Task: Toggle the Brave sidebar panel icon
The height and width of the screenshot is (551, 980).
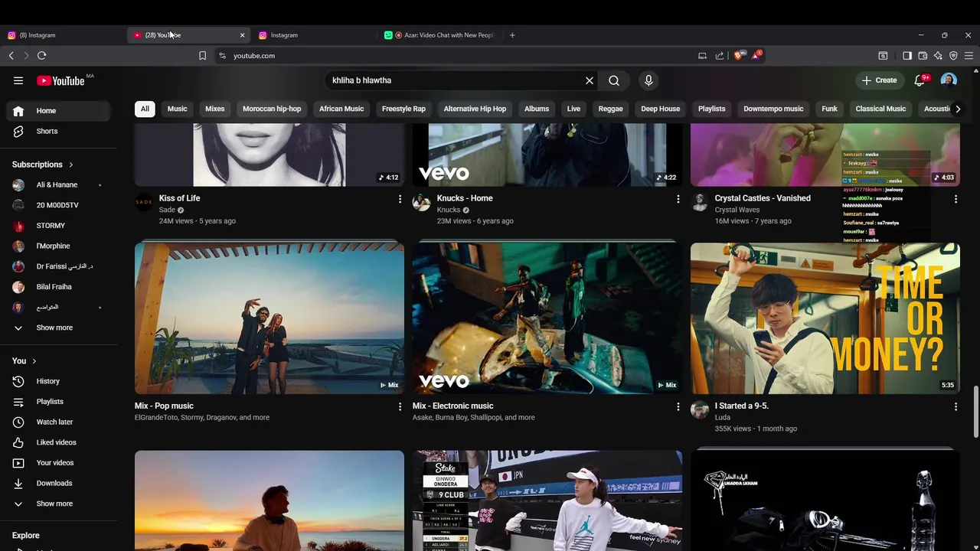Action: [907, 56]
